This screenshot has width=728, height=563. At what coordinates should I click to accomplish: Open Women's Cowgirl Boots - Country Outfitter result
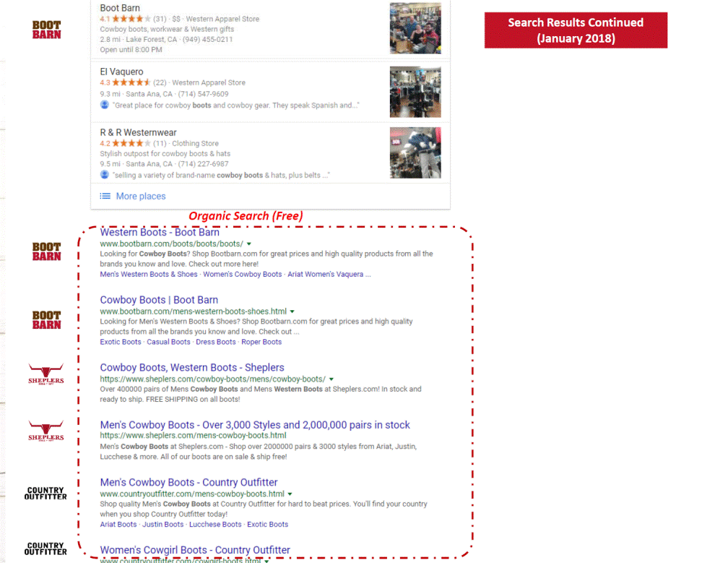coord(195,550)
